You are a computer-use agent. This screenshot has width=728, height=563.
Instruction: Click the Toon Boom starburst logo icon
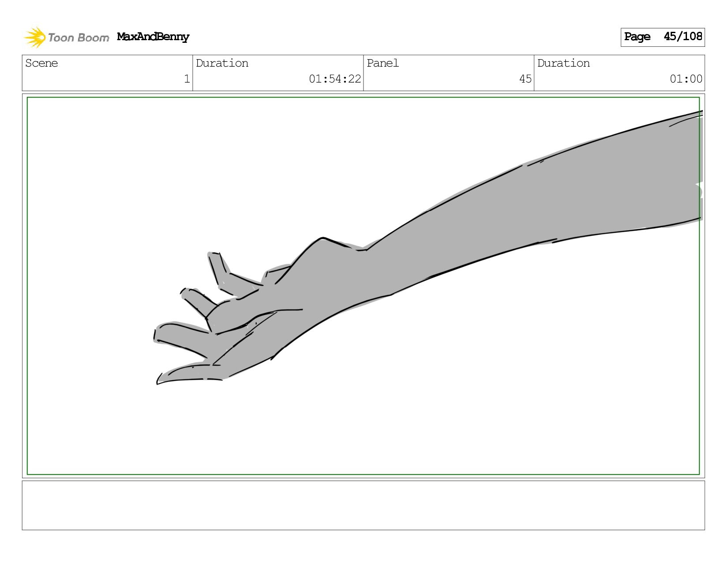[x=35, y=37]
